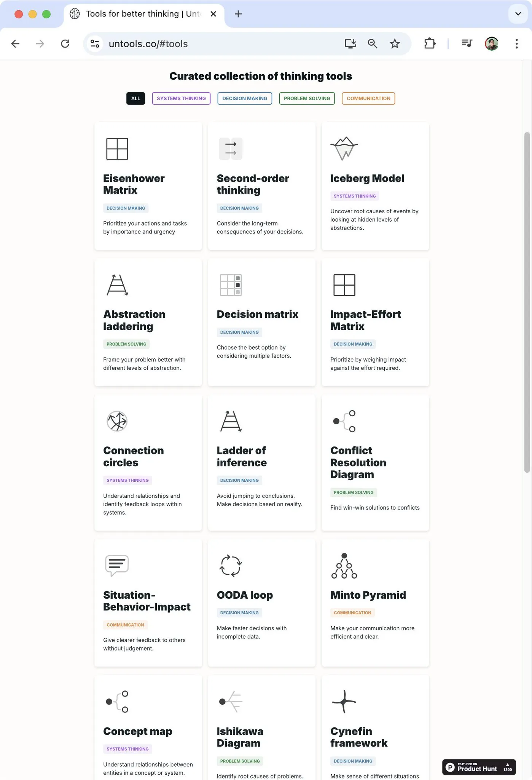Open the Product Hunt badge link
Screen dimensions: 532x780
click(x=479, y=767)
